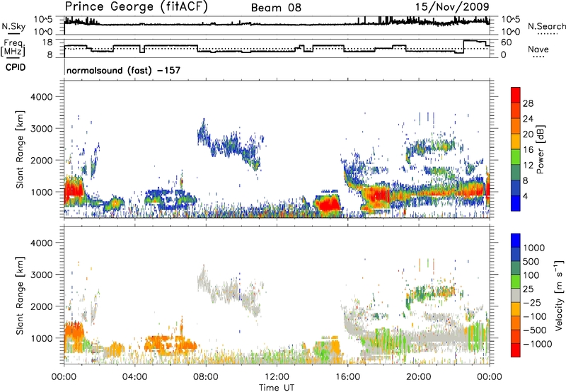
Task: Select the Freq. [MHz] axis label
Action: 13,47
